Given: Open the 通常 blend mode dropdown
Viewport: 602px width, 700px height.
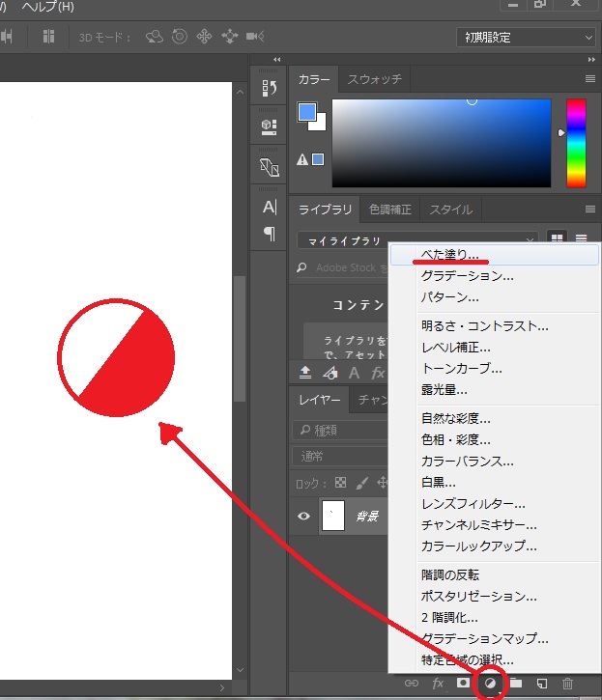Looking at the screenshot, I should point(340,457).
